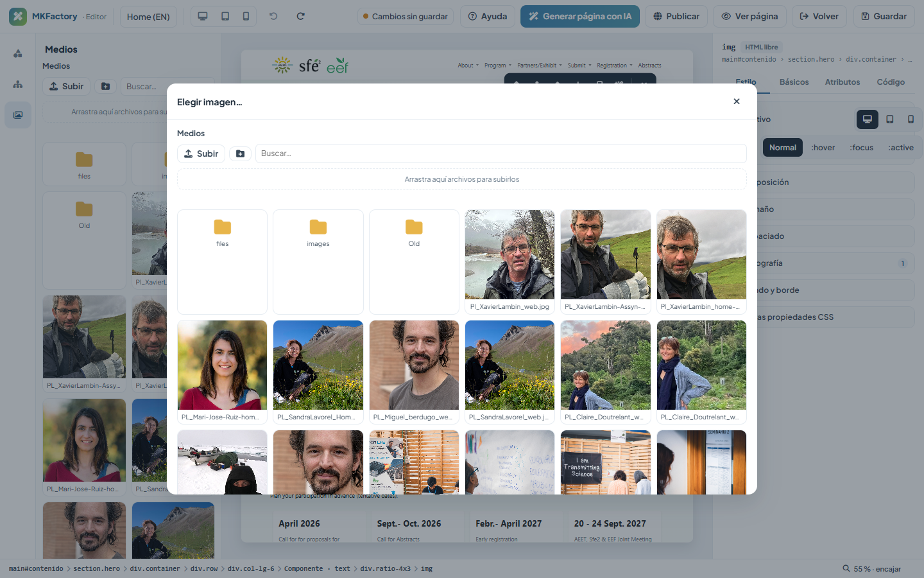Select the :active state
Image resolution: width=924 pixels, height=578 pixels.
click(x=901, y=147)
